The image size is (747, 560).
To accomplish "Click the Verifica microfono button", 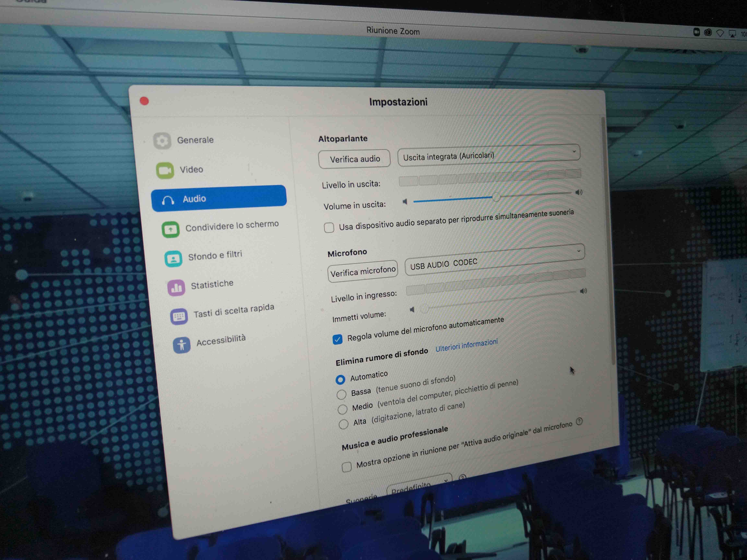I will tap(363, 271).
